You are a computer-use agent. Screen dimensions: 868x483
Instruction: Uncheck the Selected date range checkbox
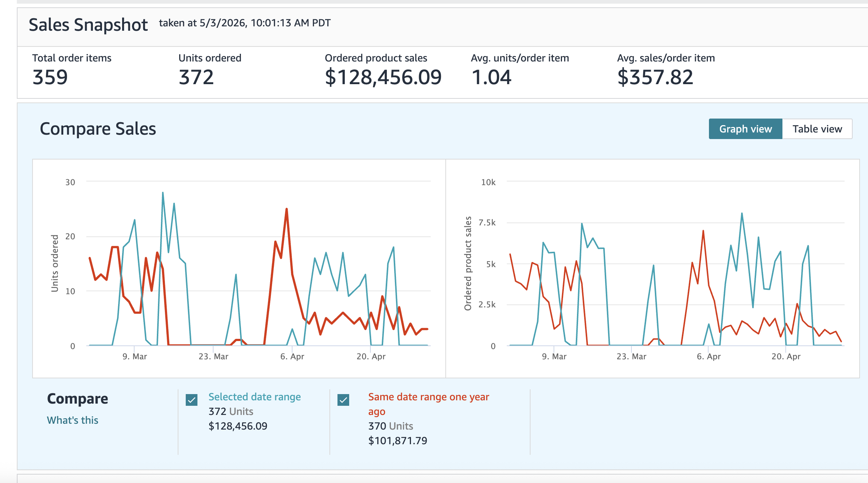pos(192,400)
